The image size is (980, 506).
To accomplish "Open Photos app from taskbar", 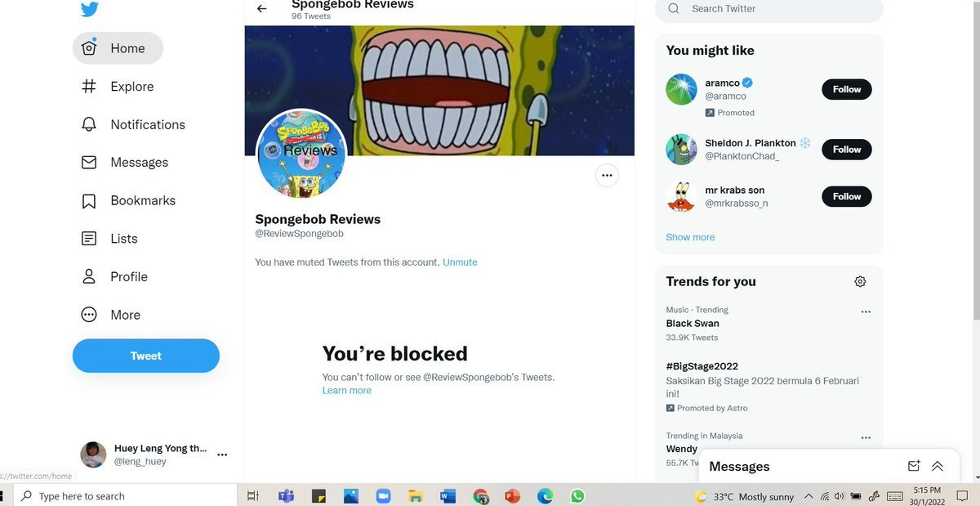I will point(351,496).
